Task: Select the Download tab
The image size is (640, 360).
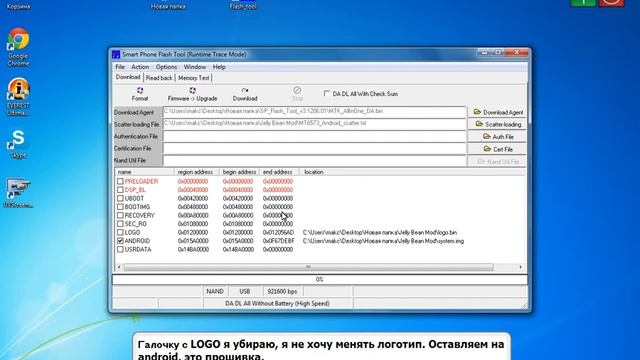Action: pyautogui.click(x=128, y=77)
